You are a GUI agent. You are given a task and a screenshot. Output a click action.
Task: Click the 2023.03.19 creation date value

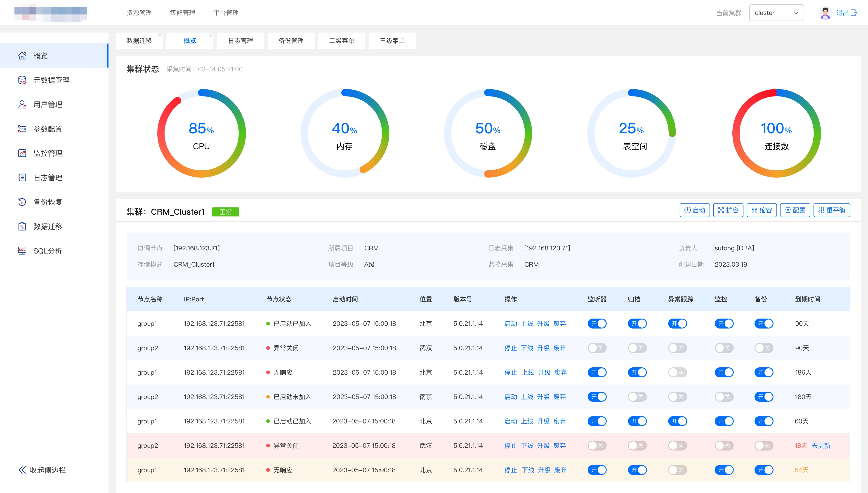[731, 264]
